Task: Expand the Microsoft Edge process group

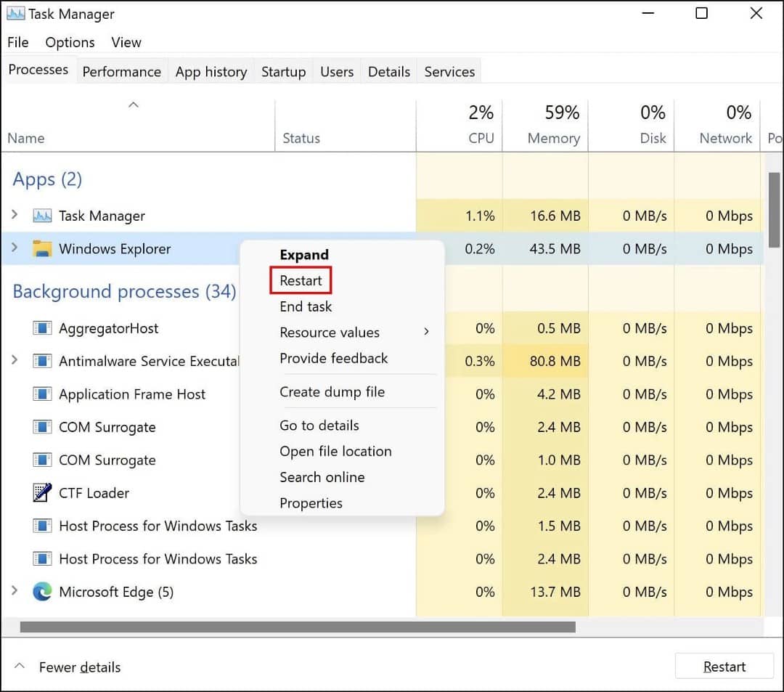Action: (15, 592)
